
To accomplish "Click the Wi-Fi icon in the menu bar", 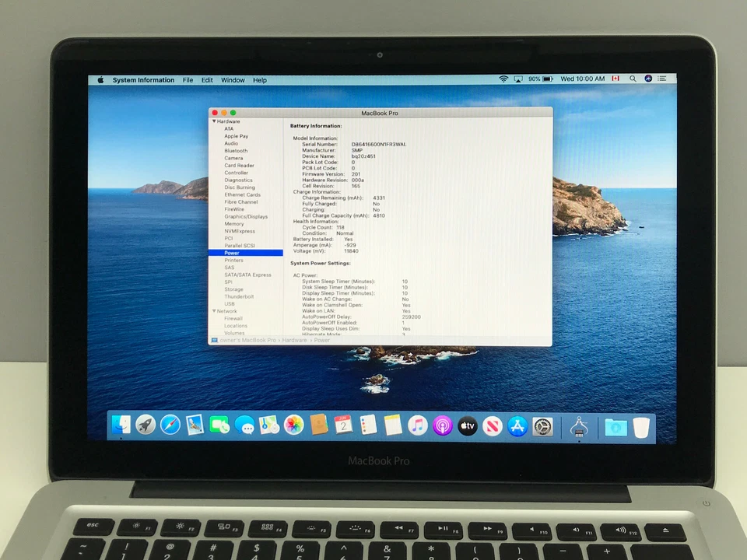I will click(x=504, y=79).
